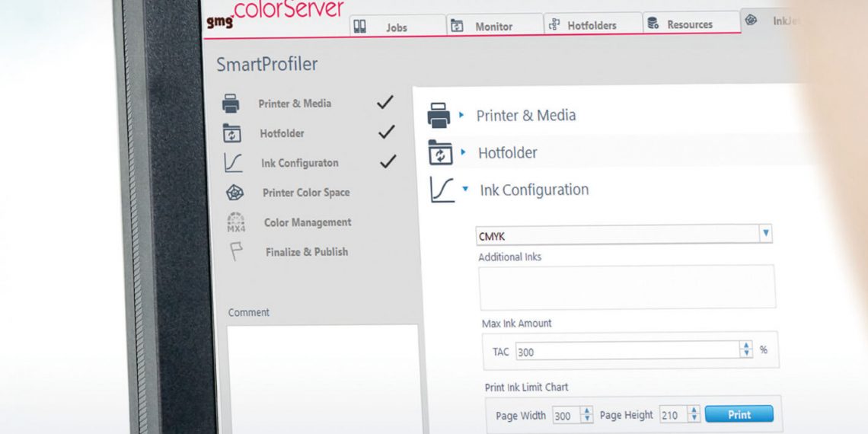Click the Ink Configuration section heading
The image size is (868, 434).
[535, 190]
